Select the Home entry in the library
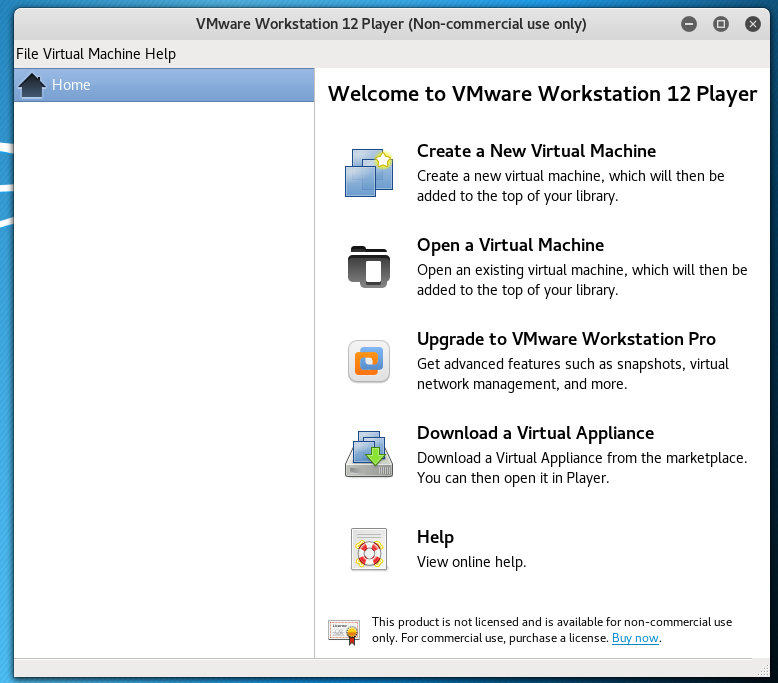This screenshot has height=683, width=778. [164, 85]
